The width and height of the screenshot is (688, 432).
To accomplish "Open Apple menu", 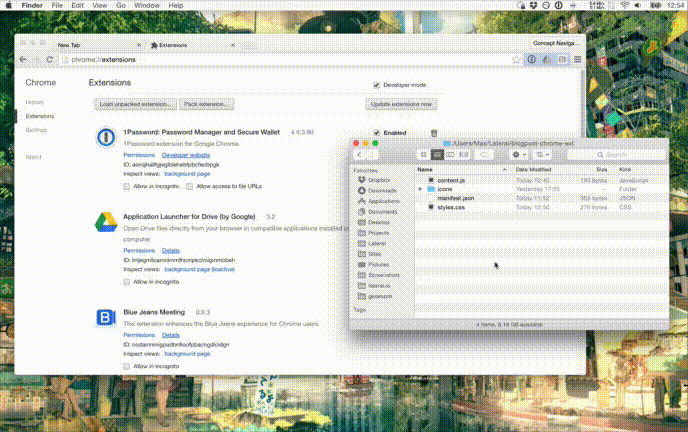I will tap(8, 5).
